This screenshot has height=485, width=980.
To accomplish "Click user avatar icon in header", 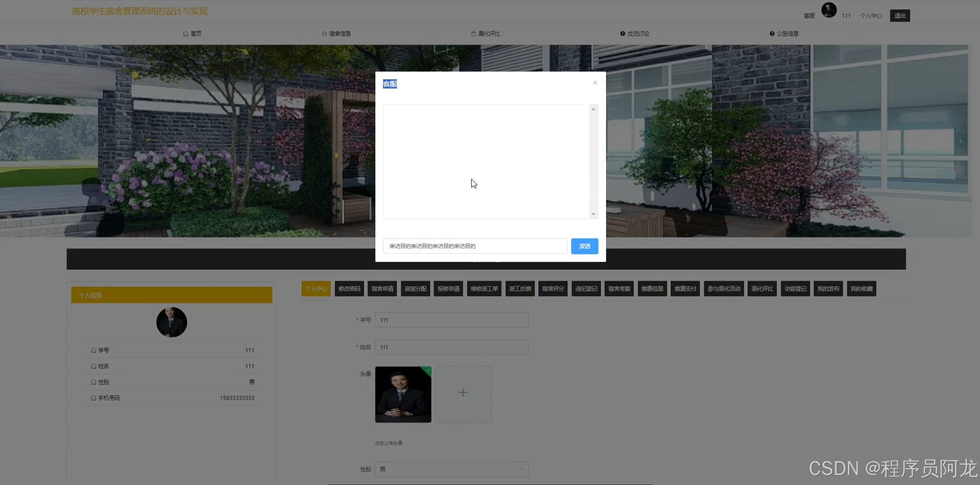I will [x=829, y=10].
